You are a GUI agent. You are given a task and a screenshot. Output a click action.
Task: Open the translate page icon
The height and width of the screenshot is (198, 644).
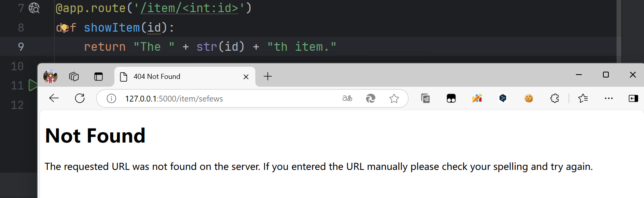347,98
